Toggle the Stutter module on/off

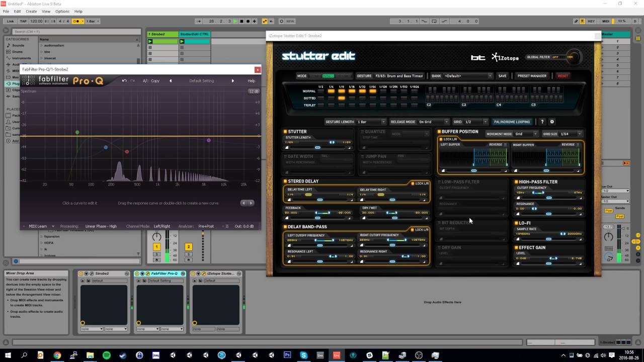pyautogui.click(x=286, y=132)
